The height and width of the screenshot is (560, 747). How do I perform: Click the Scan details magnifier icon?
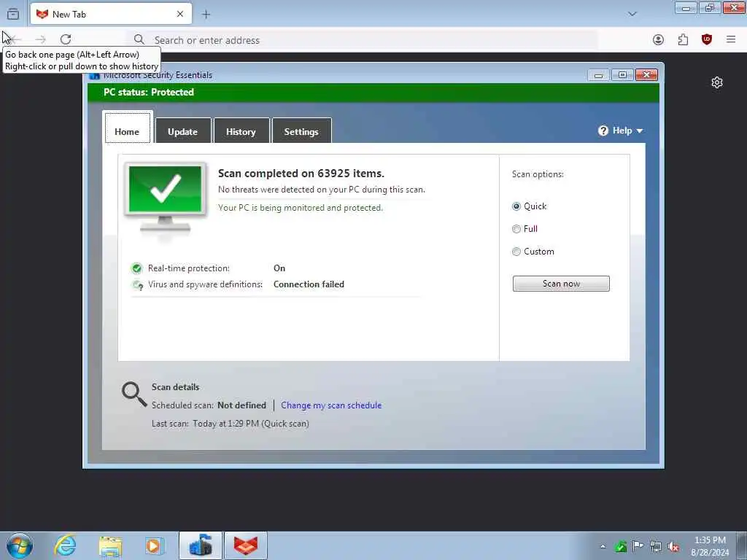[134, 394]
